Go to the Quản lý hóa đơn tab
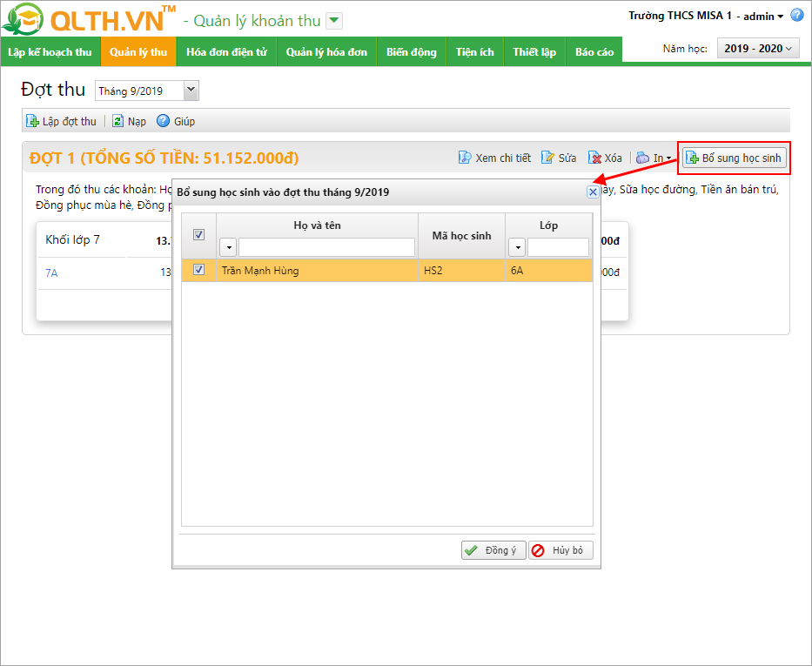812x666 pixels. [326, 51]
